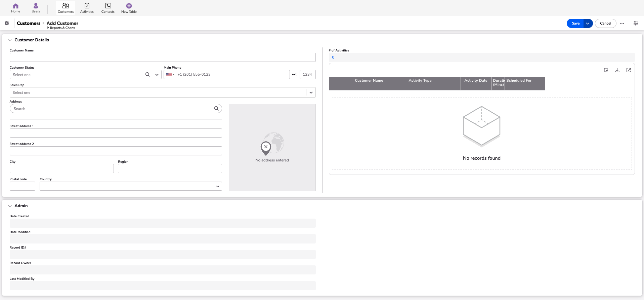Click the Date Modified field
Image resolution: width=644 pixels, height=300 pixels.
163,239
